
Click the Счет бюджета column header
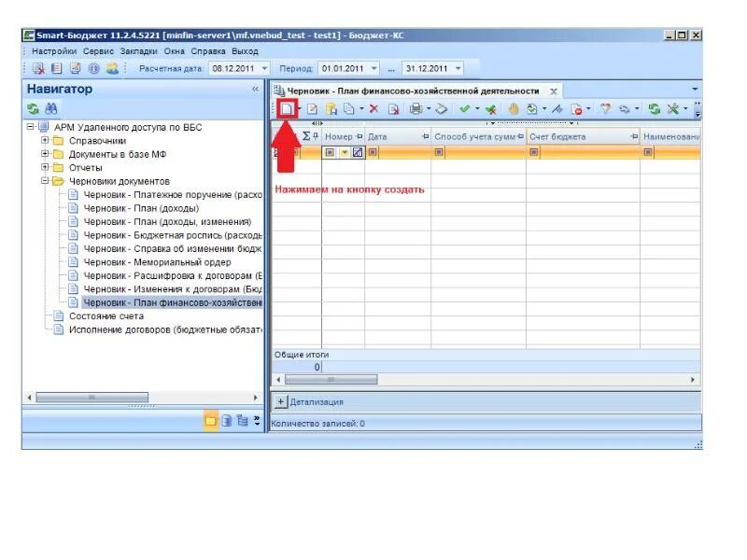click(583, 136)
